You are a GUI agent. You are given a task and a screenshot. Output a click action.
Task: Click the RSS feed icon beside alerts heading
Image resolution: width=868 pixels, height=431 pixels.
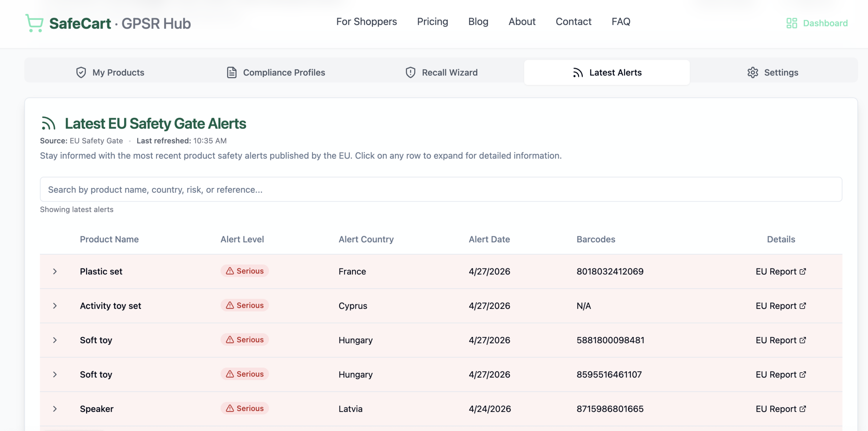tap(48, 124)
